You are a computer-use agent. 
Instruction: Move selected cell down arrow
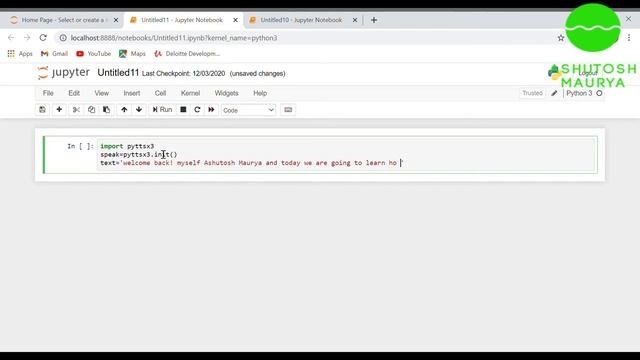pyautogui.click(x=139, y=110)
